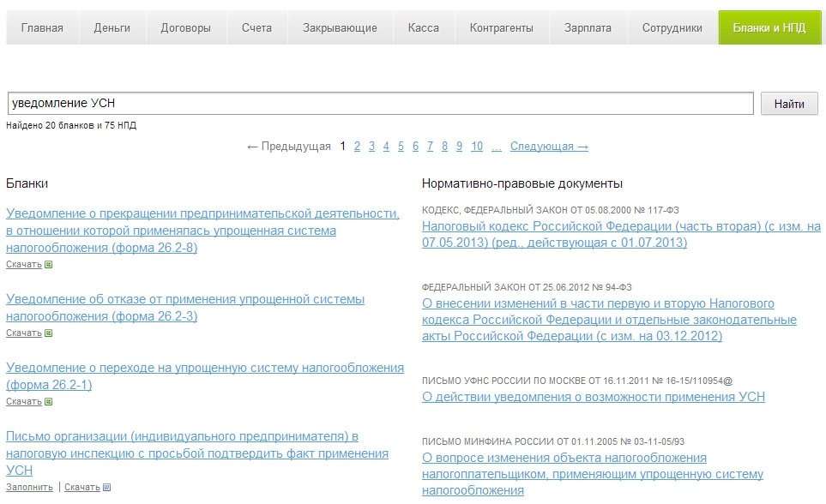Click the Word download icon for УСН letter
Screen dimensions: 826x504
click(x=106, y=487)
